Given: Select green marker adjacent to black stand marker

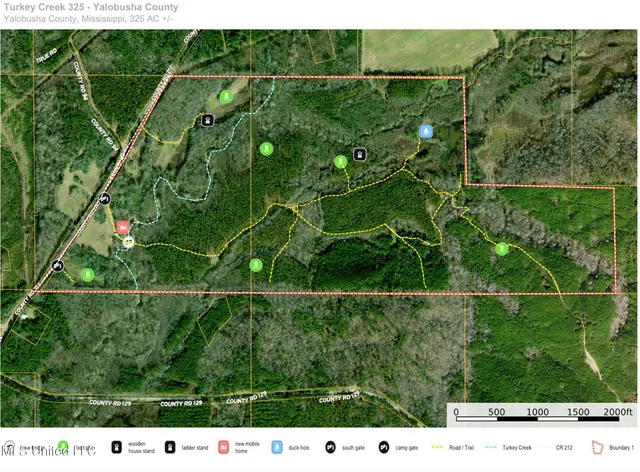Looking at the screenshot, I should coord(340,162).
